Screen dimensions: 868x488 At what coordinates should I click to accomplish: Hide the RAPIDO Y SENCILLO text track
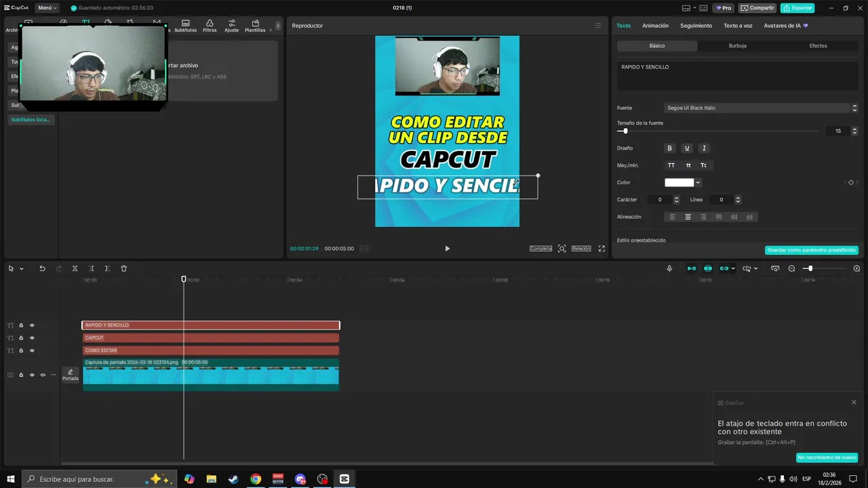coord(32,325)
